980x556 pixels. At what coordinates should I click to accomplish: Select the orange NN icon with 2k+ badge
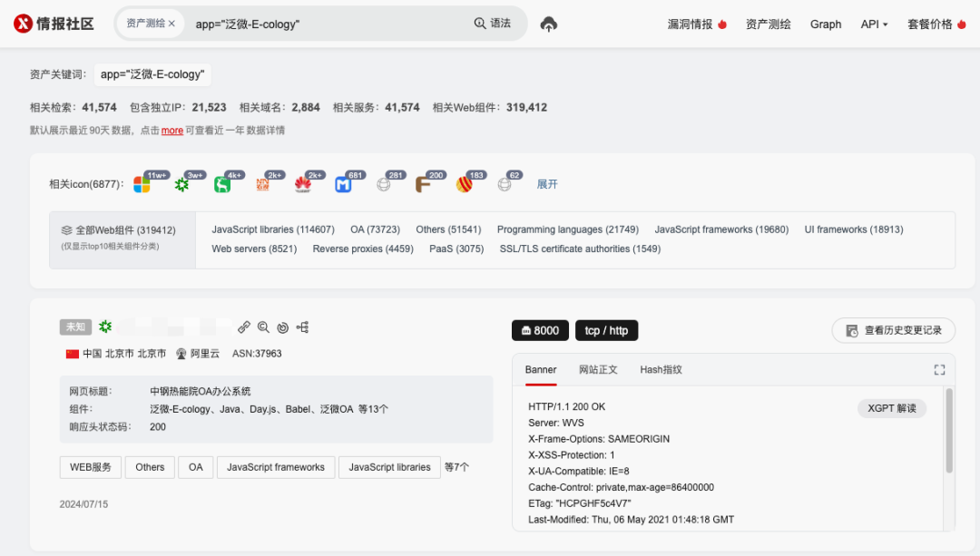[x=262, y=185]
